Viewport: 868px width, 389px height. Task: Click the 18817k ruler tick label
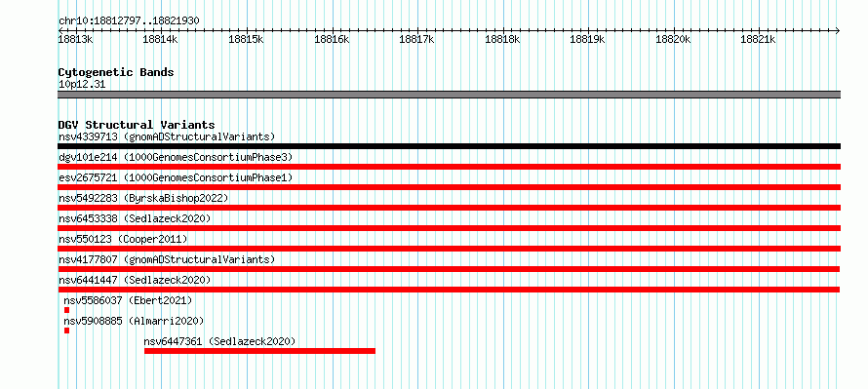coord(416,39)
